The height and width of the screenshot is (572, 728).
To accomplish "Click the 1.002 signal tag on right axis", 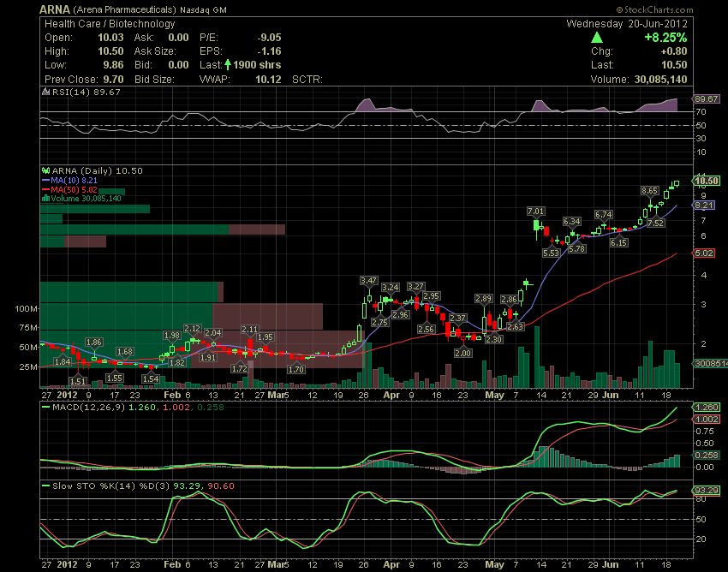I will tap(707, 420).
